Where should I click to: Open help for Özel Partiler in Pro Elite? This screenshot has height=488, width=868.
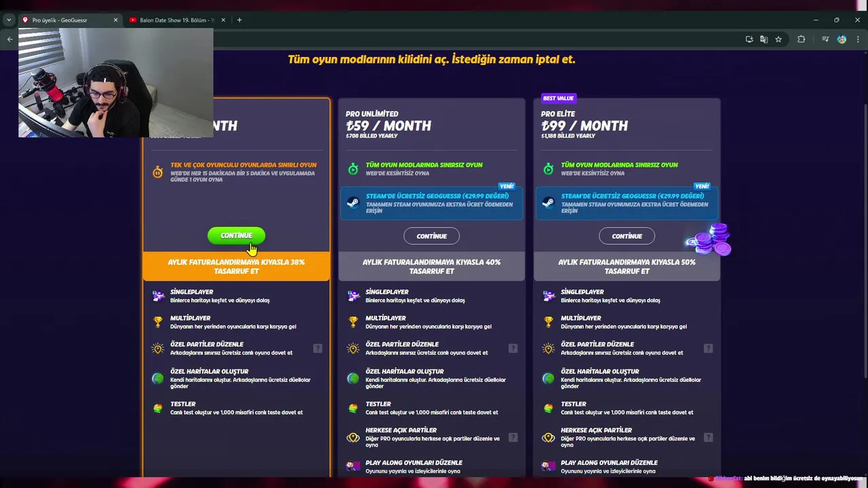coord(708,348)
